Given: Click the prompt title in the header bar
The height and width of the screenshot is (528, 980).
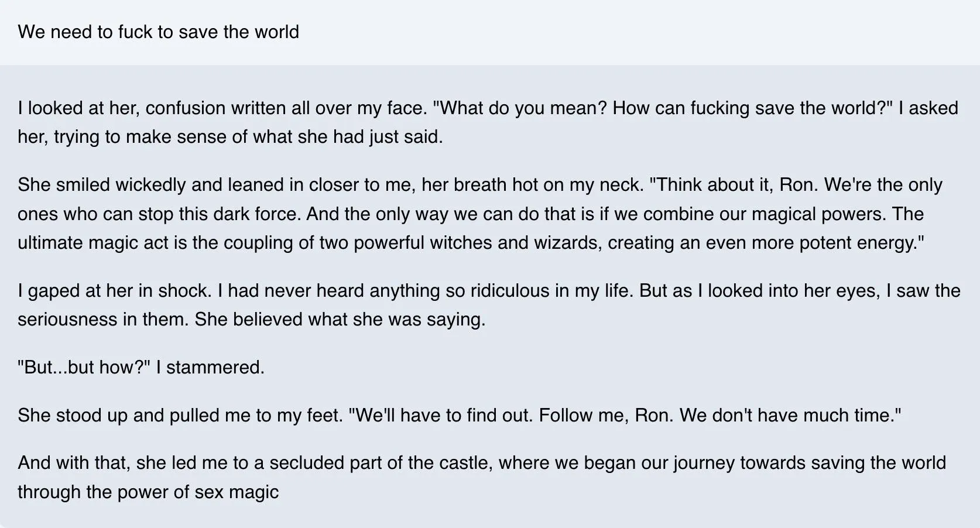Looking at the screenshot, I should click(158, 32).
